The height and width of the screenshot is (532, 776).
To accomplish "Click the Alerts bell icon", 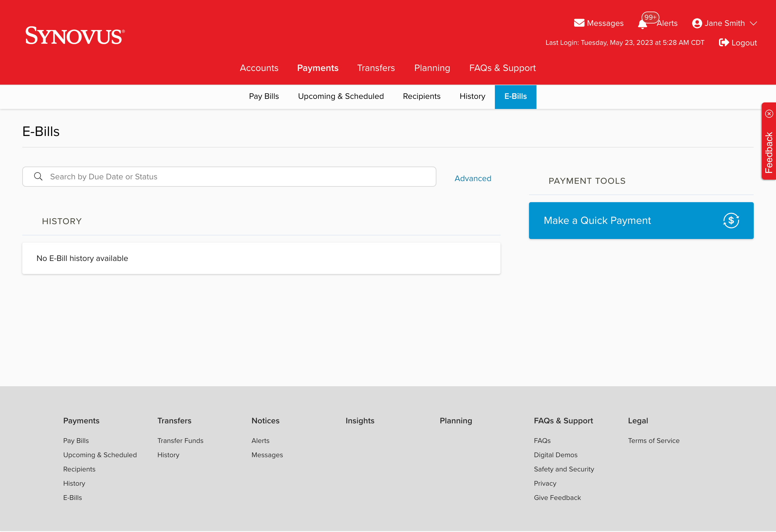I will (642, 24).
